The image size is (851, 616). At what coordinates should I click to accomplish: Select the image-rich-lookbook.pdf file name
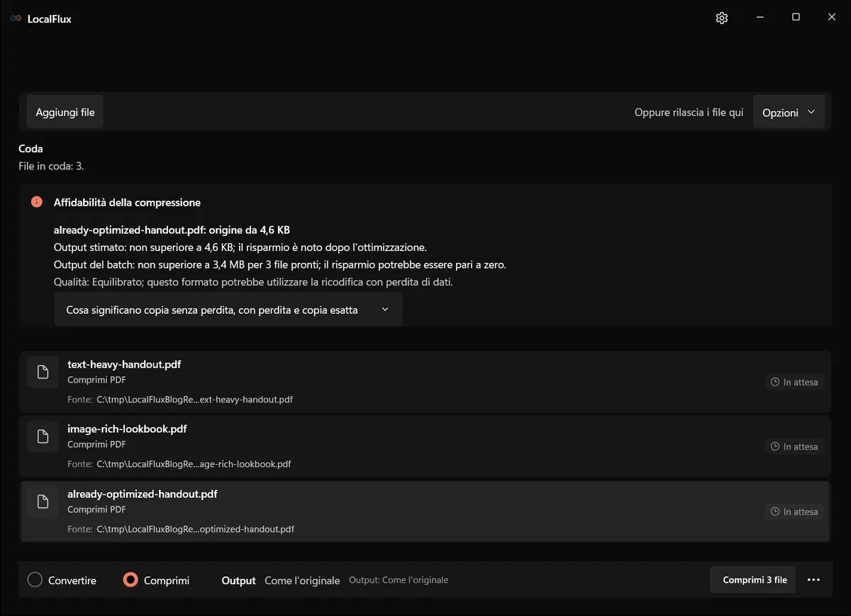127,429
